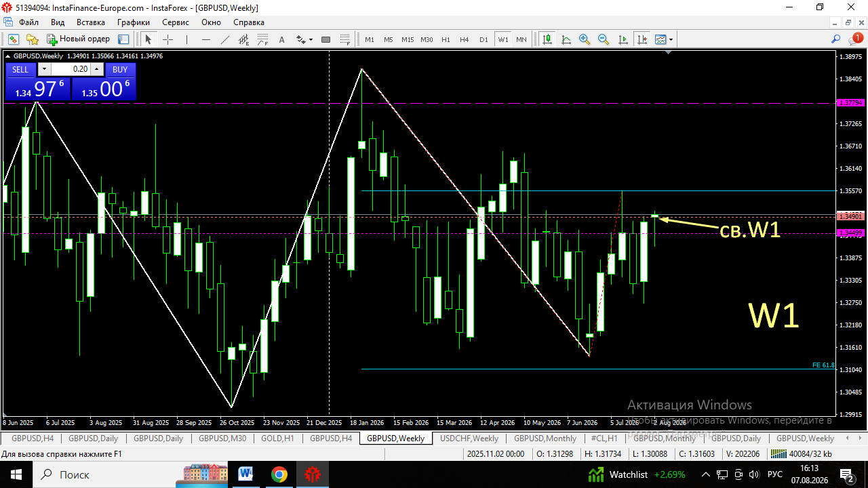Screen dimensions: 868x488
Task: Switch chart to H1 timeframe
Action: pyautogui.click(x=446, y=39)
